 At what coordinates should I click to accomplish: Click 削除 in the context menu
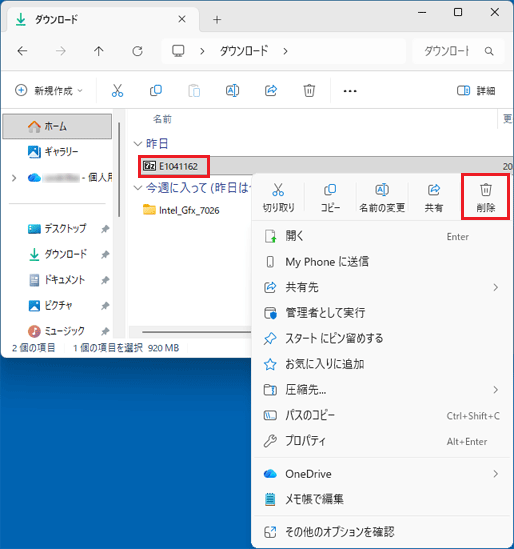(x=485, y=197)
